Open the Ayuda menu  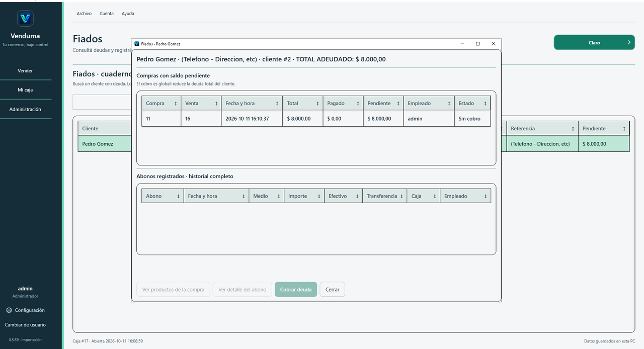pos(128,14)
